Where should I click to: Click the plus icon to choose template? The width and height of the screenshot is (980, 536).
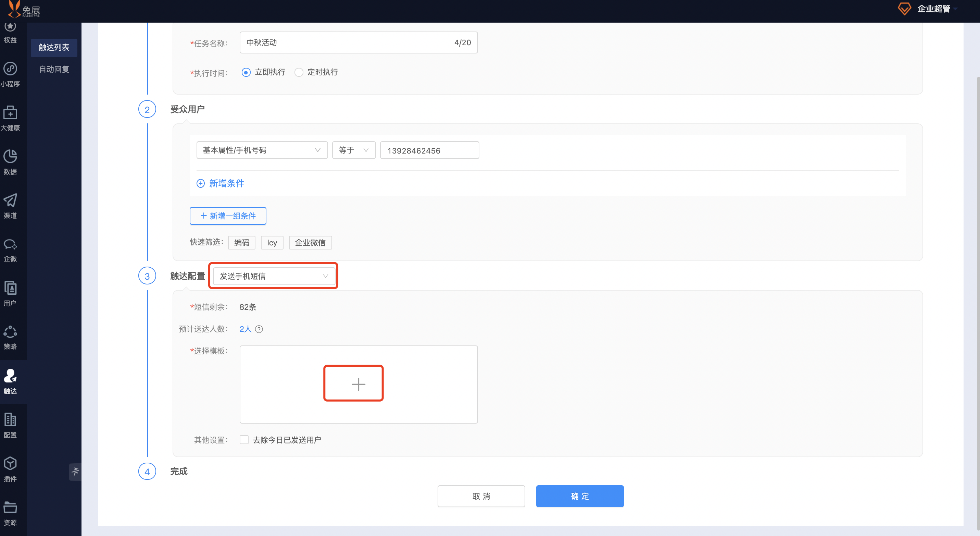[x=359, y=384]
